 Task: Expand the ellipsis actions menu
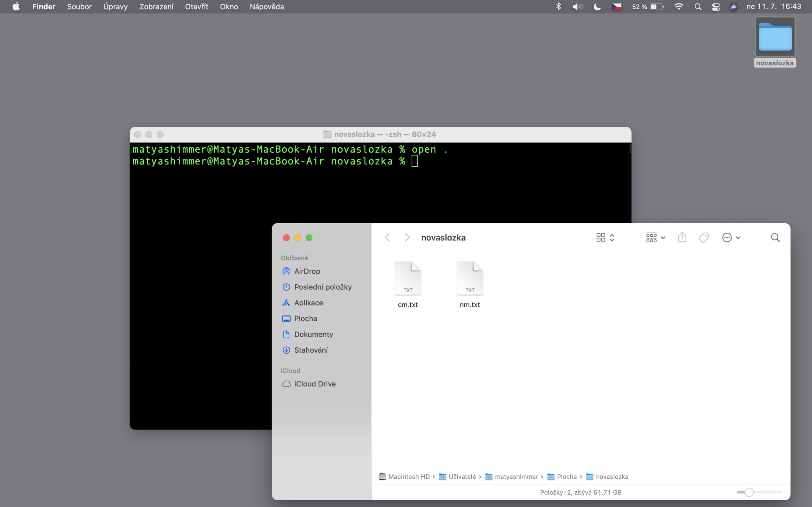click(731, 237)
